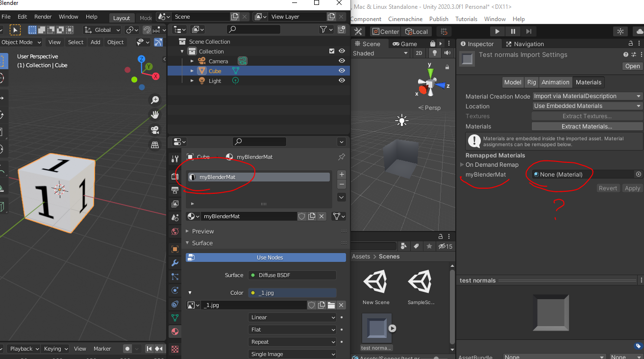
Task: Click Extract Materials button in Unity
Action: pos(587,127)
